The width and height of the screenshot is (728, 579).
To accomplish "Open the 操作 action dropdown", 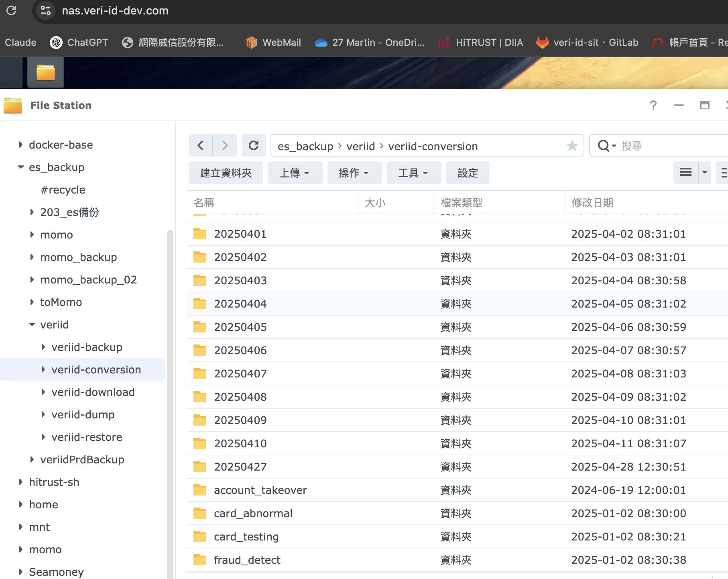I will coord(354,173).
